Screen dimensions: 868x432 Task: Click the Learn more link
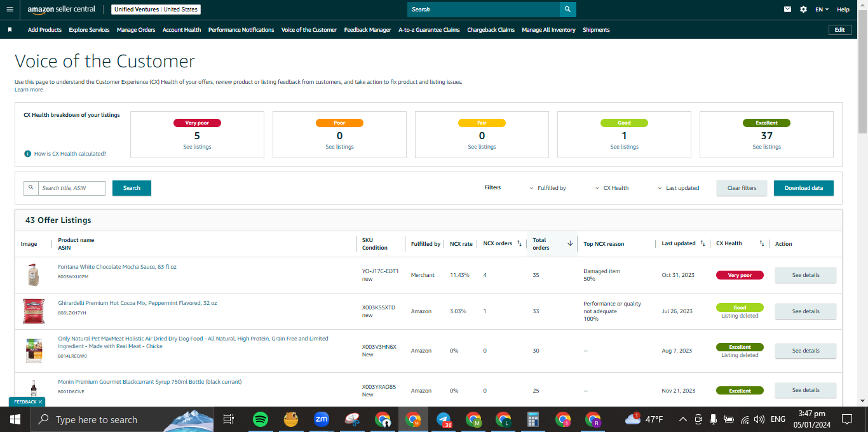tap(29, 90)
